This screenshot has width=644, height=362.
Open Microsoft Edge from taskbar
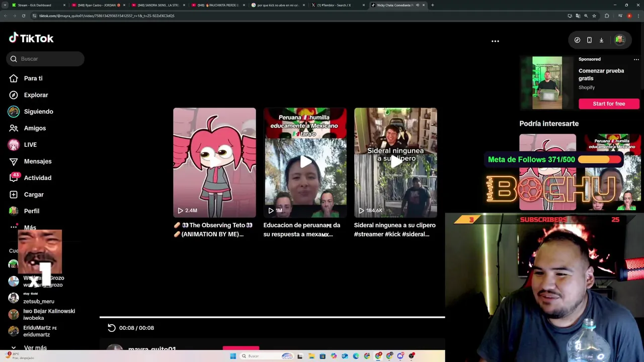[x=356, y=356]
